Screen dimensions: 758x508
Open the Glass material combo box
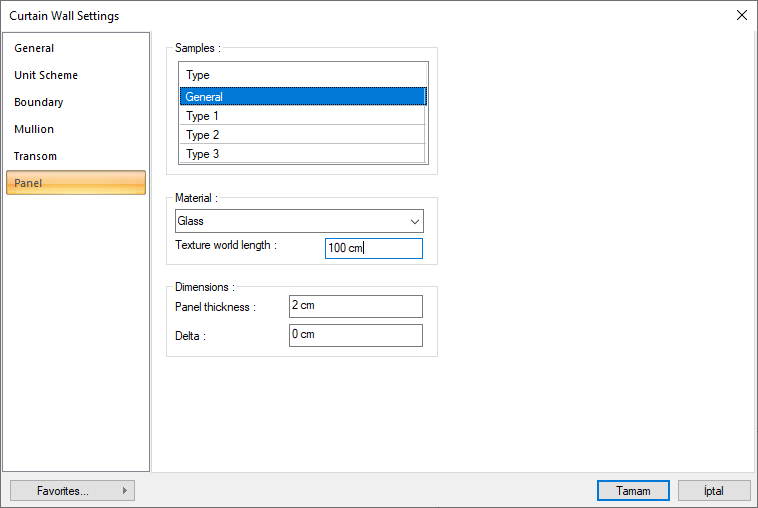click(x=290, y=221)
